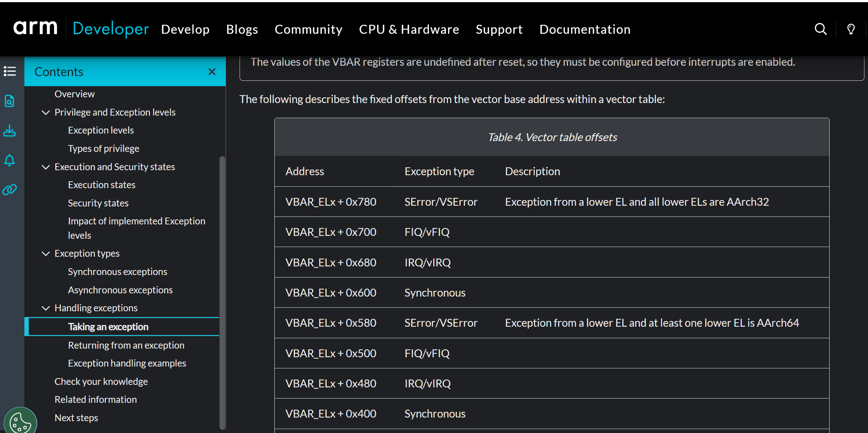Open the document search icon in sidebar
The width and height of the screenshot is (868, 433).
point(10,101)
